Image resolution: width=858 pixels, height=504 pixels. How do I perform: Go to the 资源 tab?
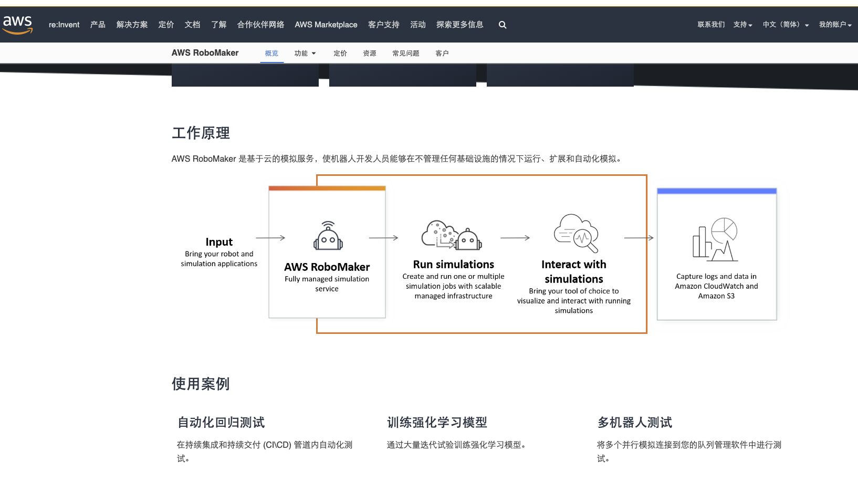click(370, 53)
